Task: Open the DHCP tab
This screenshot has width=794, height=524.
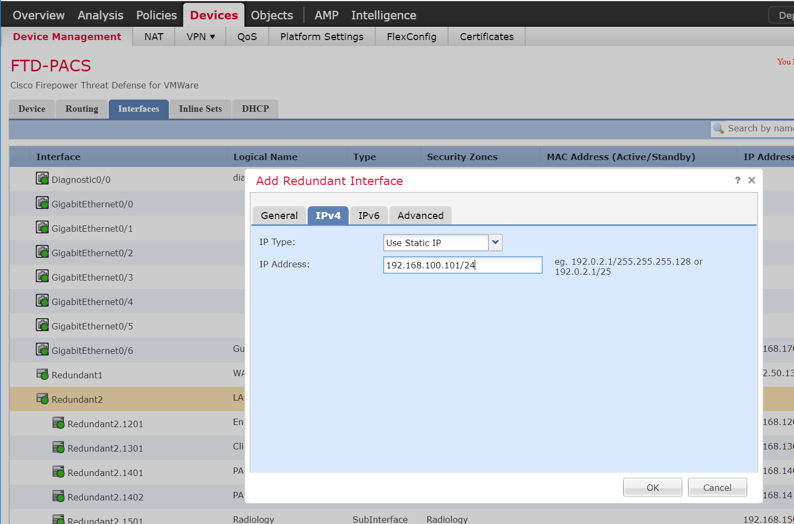Action: click(x=255, y=109)
